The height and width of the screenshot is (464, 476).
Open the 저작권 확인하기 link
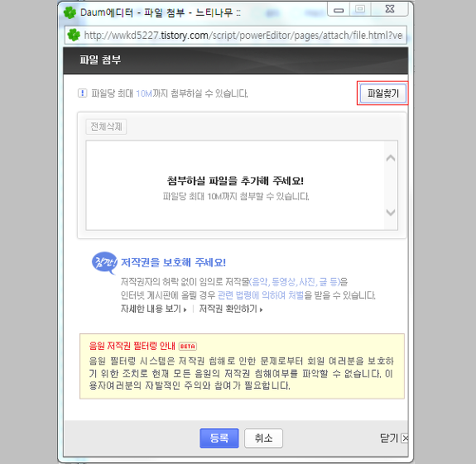click(x=231, y=309)
